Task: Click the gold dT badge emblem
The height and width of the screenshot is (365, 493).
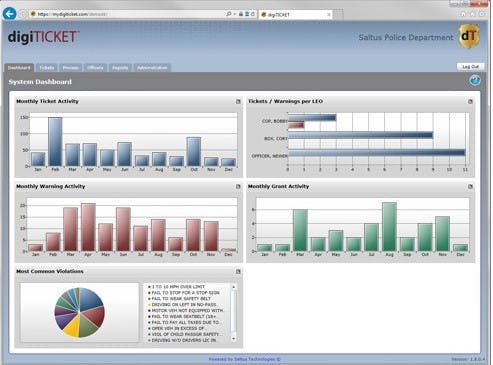Action: 469,36
